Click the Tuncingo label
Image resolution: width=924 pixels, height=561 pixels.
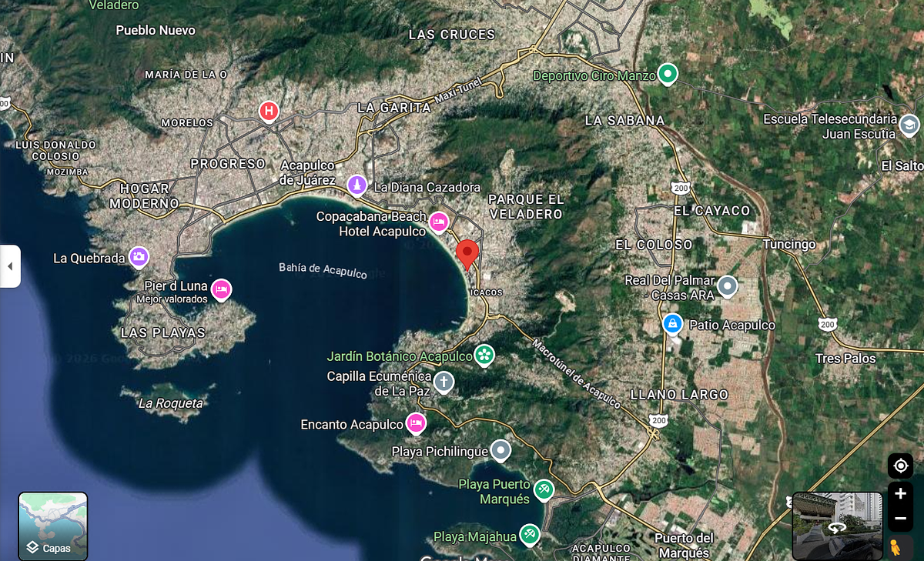click(789, 244)
